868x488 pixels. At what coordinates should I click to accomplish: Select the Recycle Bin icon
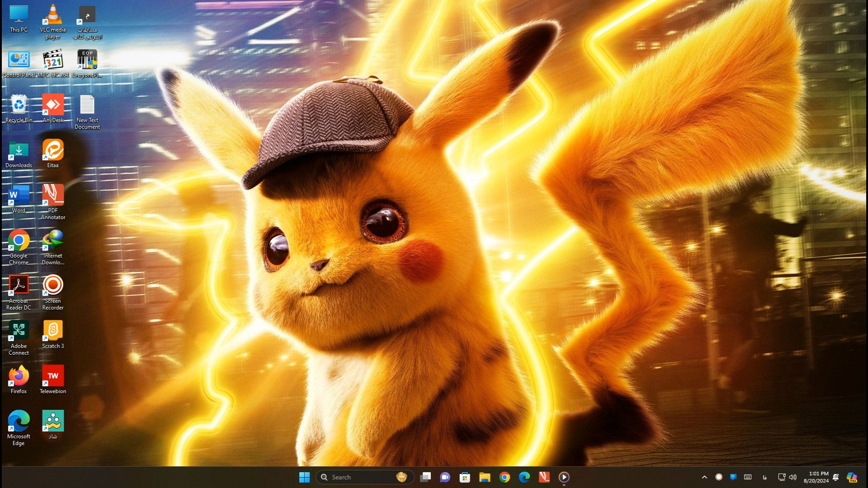tap(19, 109)
